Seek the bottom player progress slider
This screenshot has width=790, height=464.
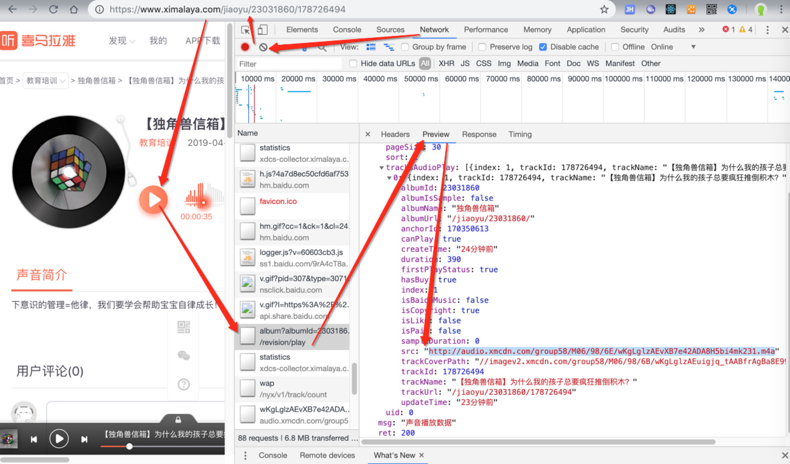(129, 446)
